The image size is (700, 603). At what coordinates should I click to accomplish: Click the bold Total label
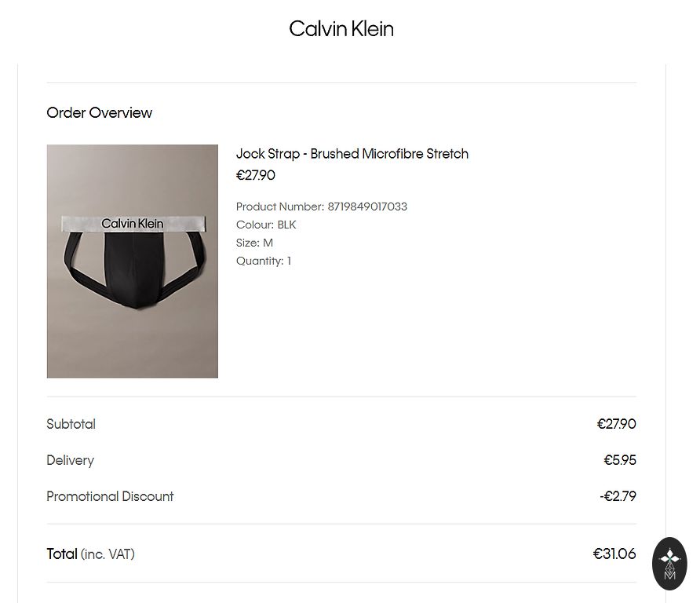(62, 554)
